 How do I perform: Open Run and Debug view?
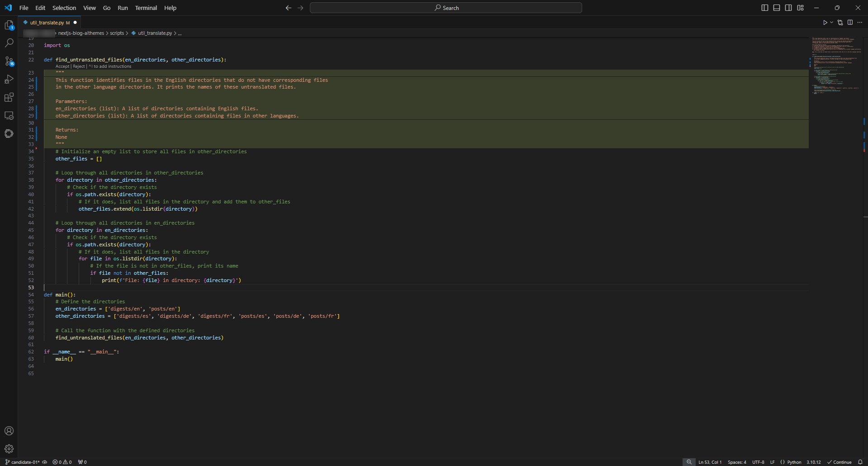tap(9, 79)
